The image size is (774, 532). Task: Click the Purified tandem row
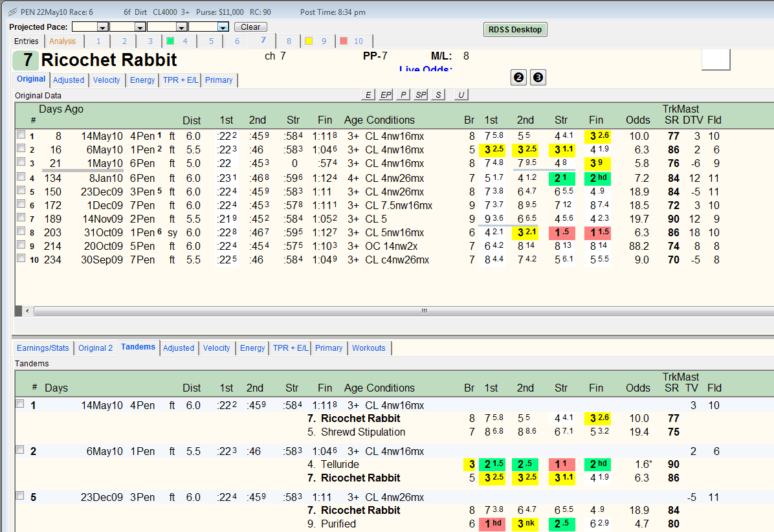(x=394, y=524)
